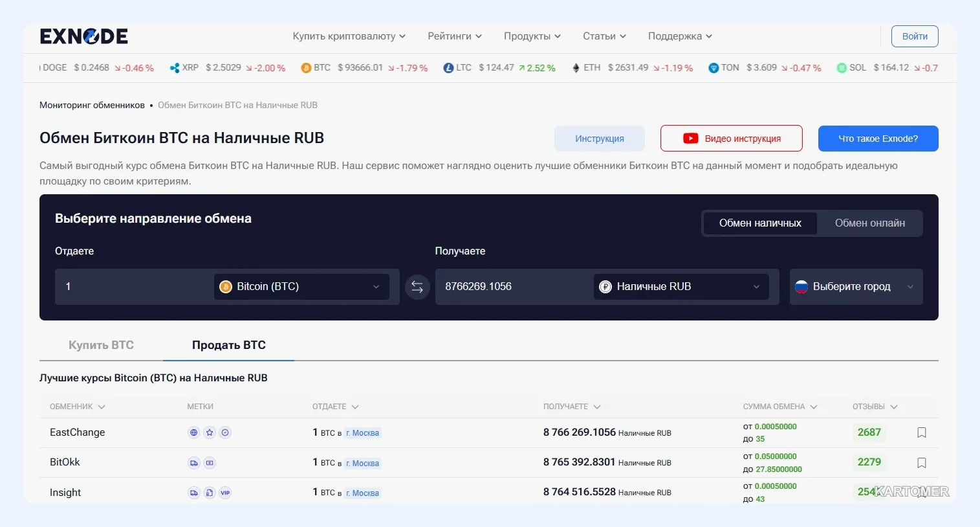Click the Войти login button
Image resolution: width=980 pixels, height=527 pixels.
pos(915,36)
